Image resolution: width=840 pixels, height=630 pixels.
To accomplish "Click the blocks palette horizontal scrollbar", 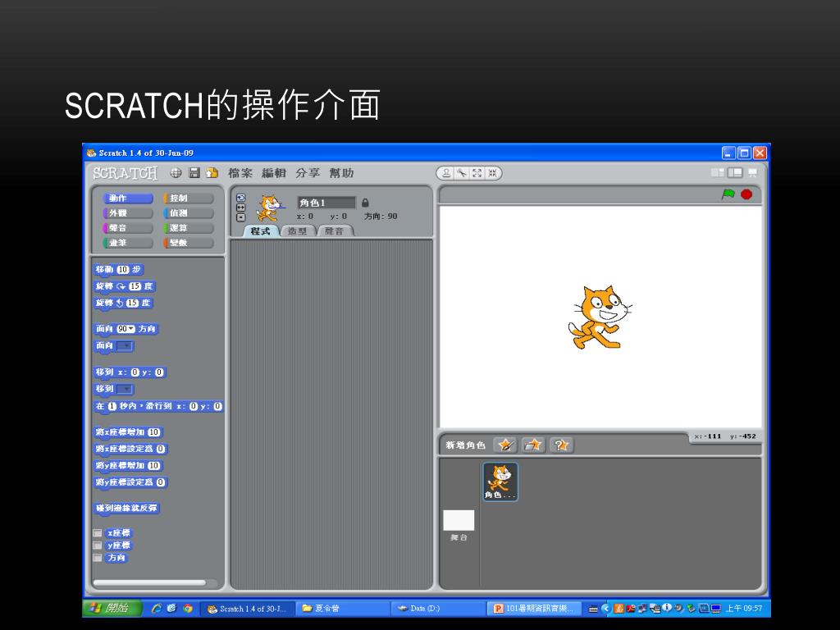I will (149, 583).
